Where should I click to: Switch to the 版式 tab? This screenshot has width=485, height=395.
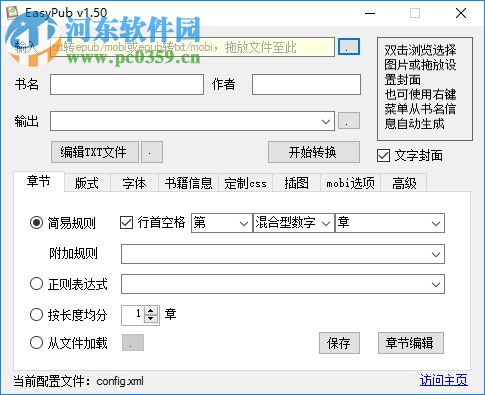coord(87,183)
